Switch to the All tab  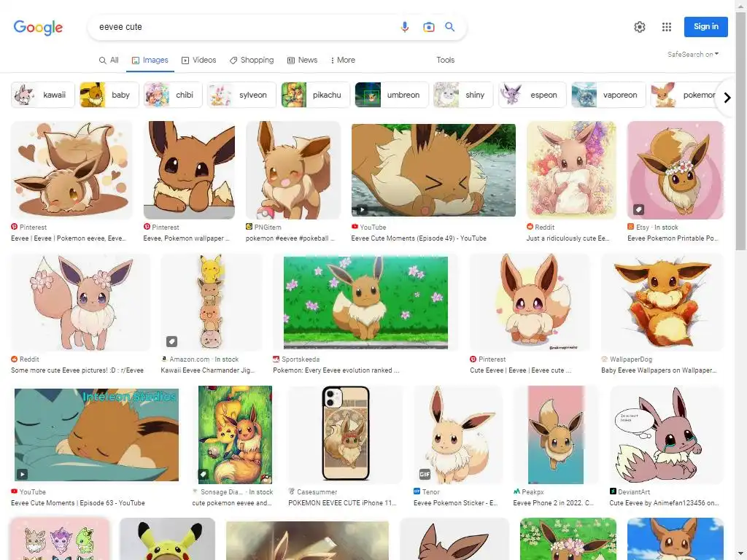point(109,60)
